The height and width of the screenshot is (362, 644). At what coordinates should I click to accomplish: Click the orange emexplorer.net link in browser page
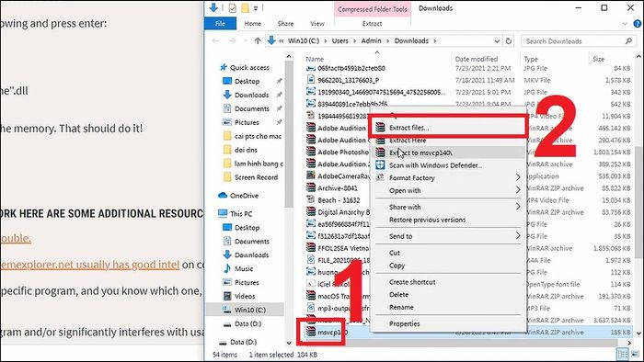coord(90,265)
